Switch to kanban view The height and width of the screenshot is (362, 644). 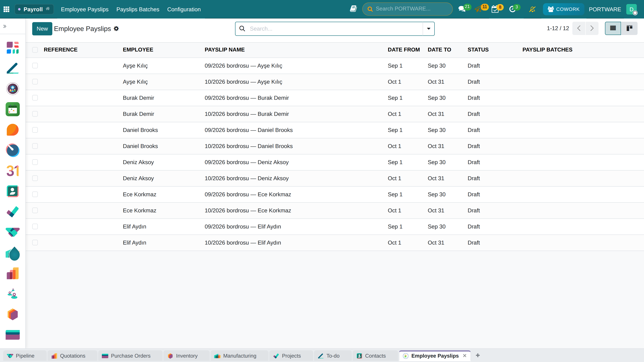629,28
